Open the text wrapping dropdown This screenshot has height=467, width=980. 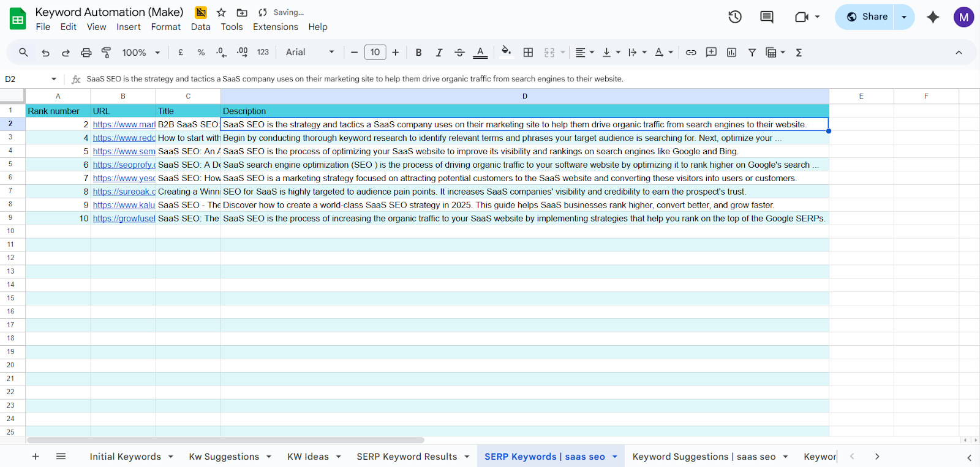click(x=638, y=53)
